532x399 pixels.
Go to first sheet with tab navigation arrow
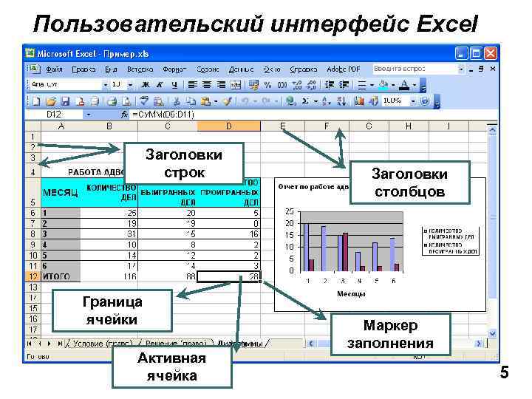click(30, 344)
